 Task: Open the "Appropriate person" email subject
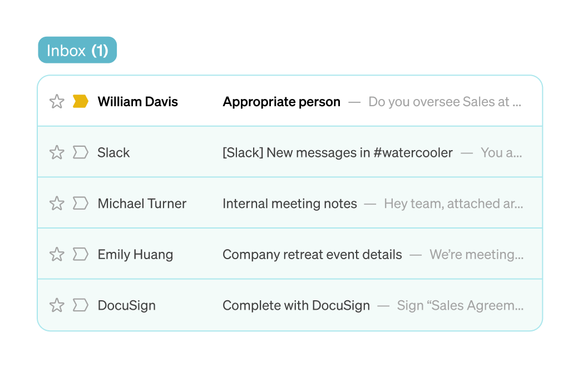[x=281, y=102]
